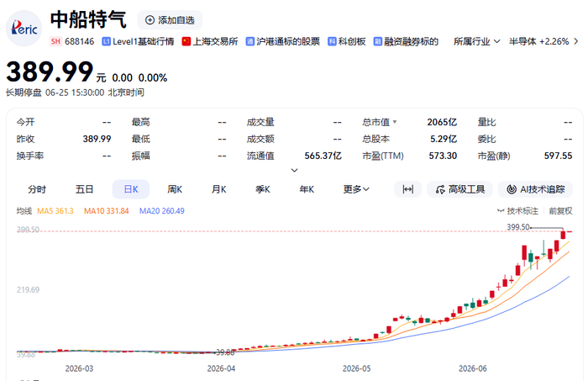Switch to 年K chart tab
The width and height of the screenshot is (588, 381).
[307, 189]
